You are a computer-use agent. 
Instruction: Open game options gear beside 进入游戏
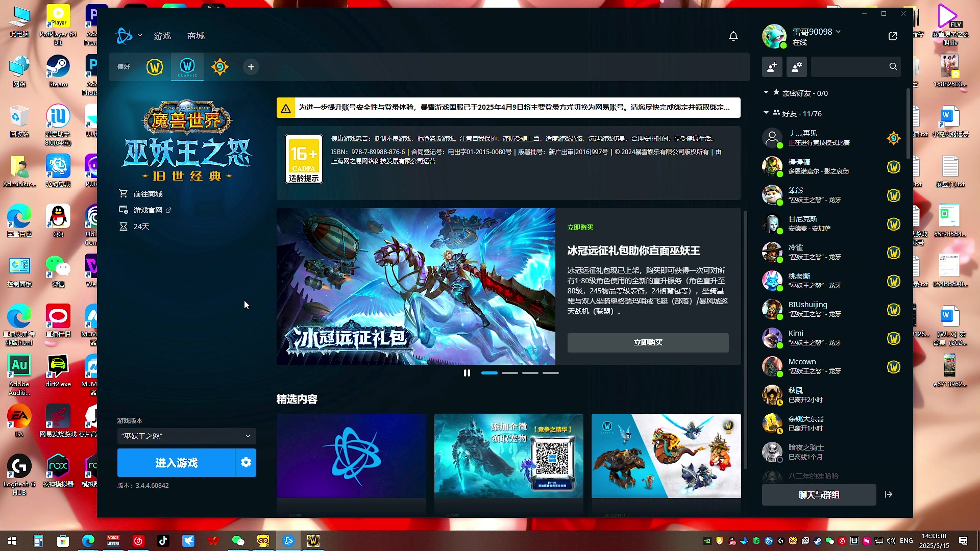(x=246, y=463)
